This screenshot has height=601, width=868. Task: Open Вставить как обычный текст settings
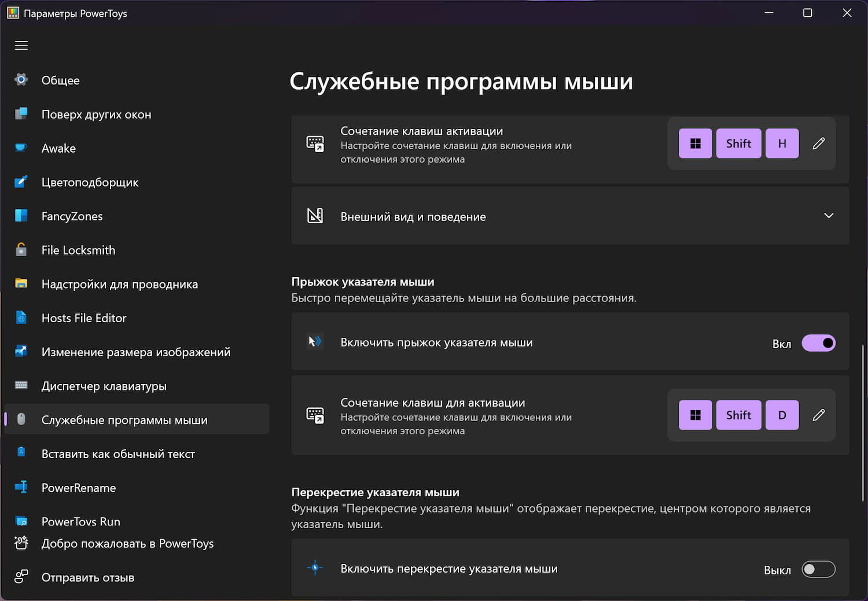point(137,453)
